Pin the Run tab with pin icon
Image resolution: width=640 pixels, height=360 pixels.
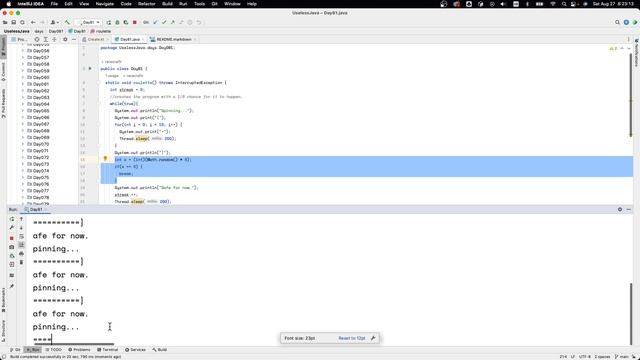click(x=12, y=287)
